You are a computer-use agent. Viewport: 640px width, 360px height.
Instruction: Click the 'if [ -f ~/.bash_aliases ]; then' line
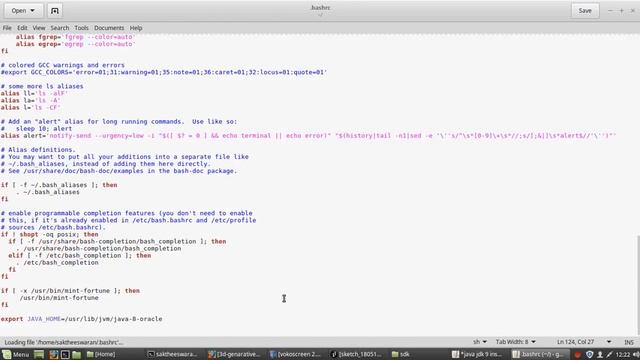pos(59,185)
